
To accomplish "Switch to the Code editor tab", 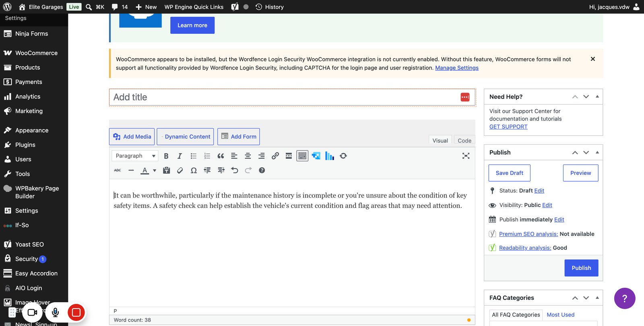I will 464,140.
